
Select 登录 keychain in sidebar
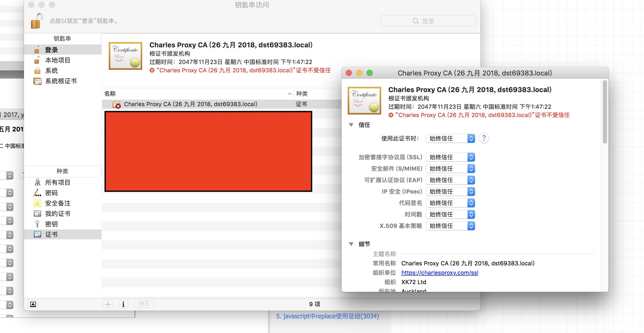coord(51,50)
